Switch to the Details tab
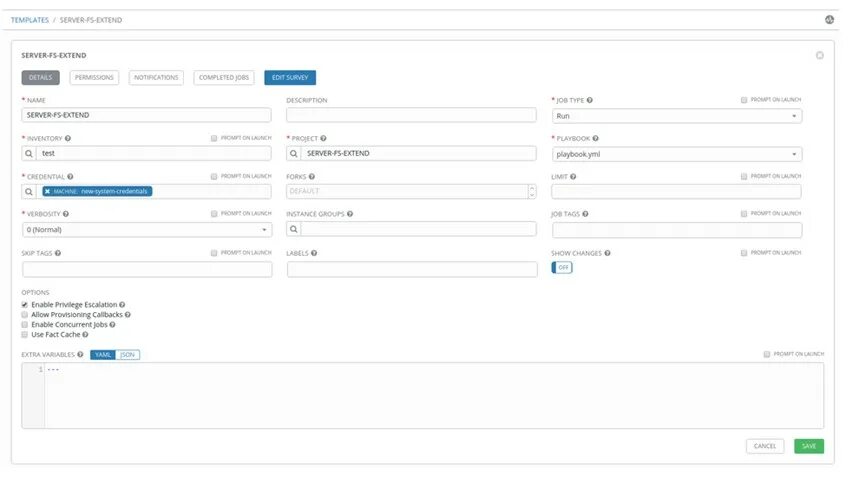 coord(41,77)
